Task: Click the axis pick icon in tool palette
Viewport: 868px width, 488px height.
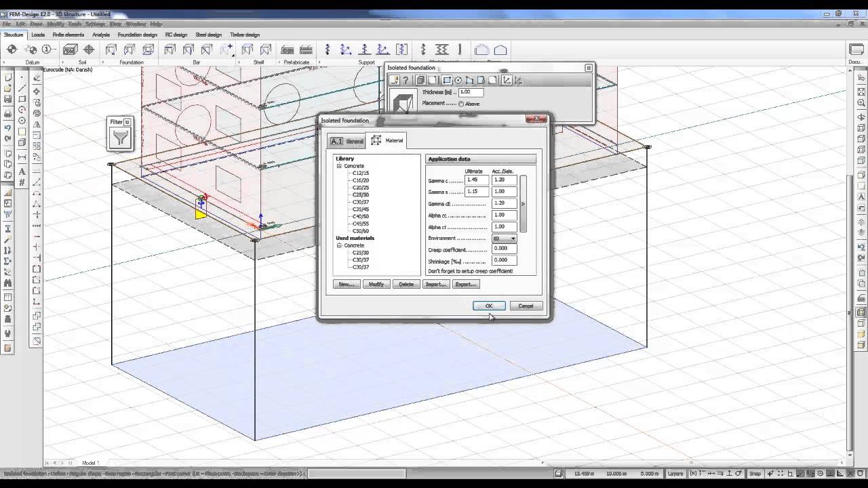Action: point(507,80)
